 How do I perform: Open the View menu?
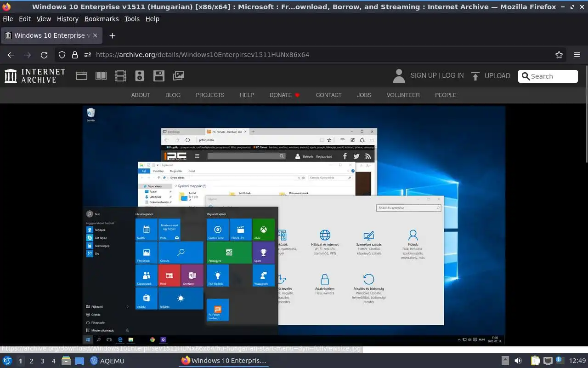click(x=44, y=19)
